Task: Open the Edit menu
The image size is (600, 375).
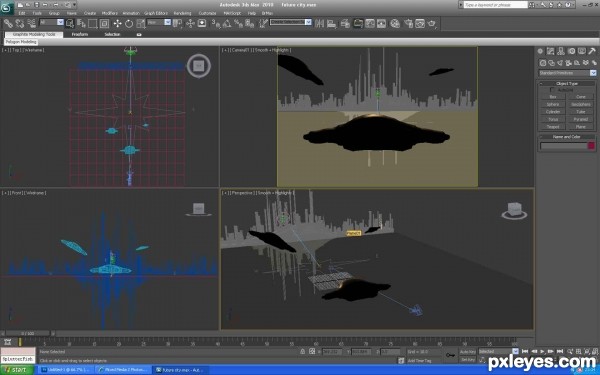Action: 22,13
